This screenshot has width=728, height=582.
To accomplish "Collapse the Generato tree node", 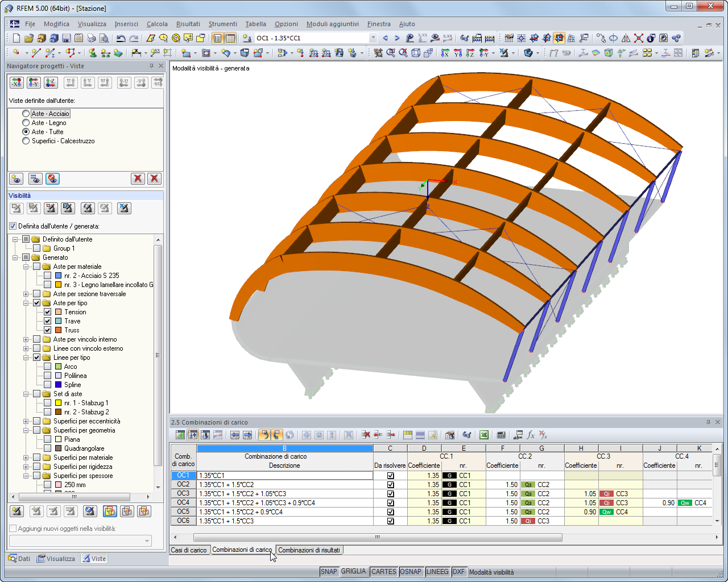I will pos(15,257).
